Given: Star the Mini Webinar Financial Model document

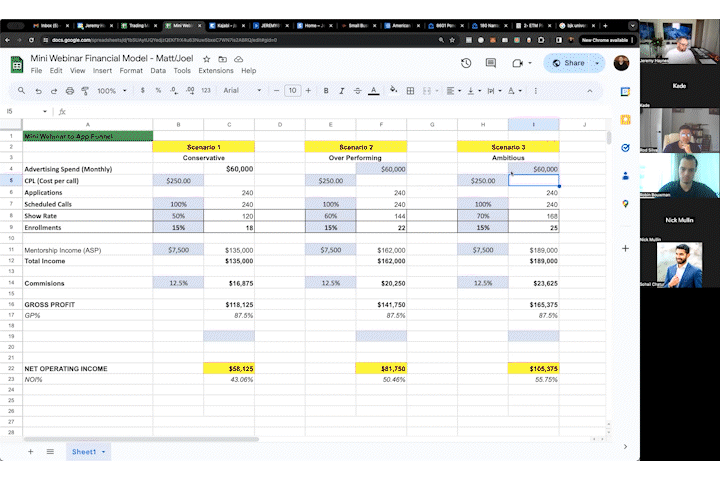Looking at the screenshot, I should [207, 59].
